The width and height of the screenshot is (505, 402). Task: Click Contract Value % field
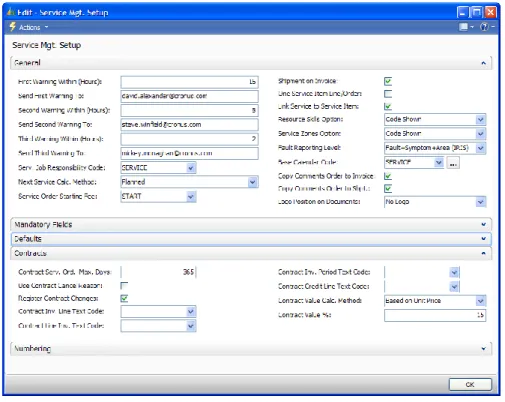[435, 315]
